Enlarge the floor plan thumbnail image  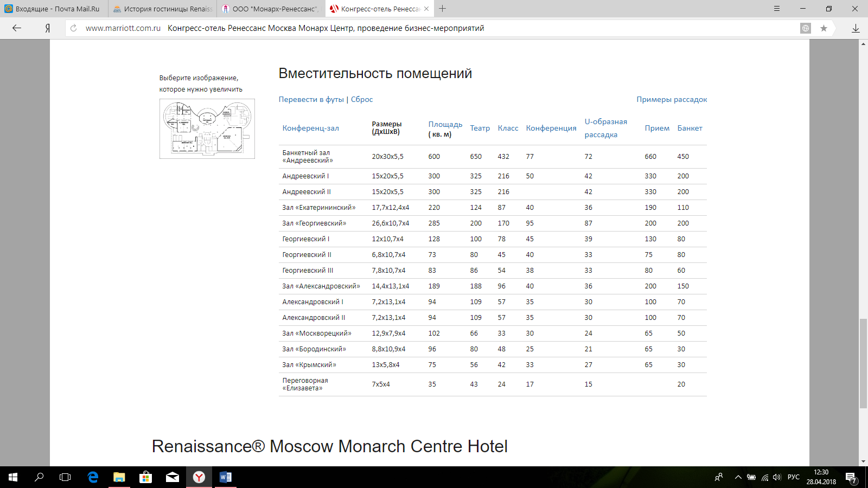[x=207, y=129]
